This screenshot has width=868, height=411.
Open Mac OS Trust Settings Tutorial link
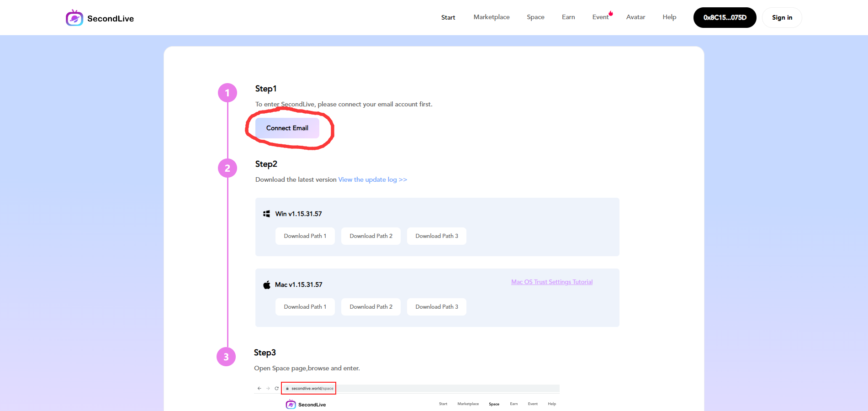(551, 282)
